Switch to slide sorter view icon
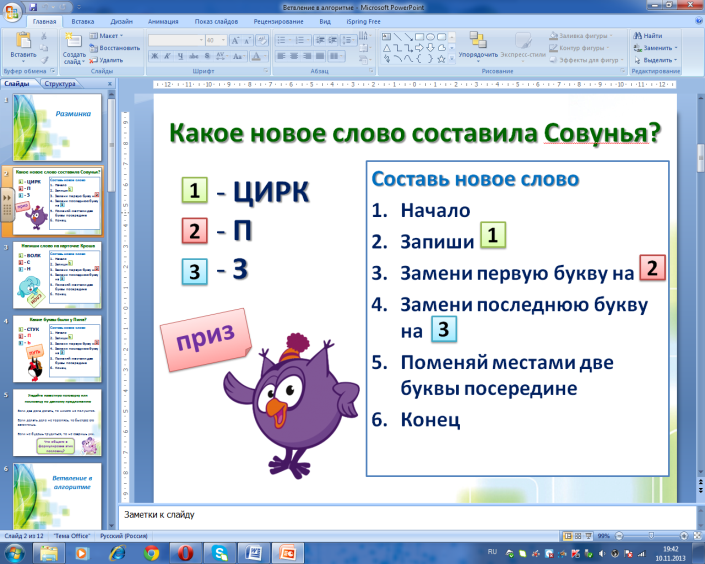 [x=578, y=536]
